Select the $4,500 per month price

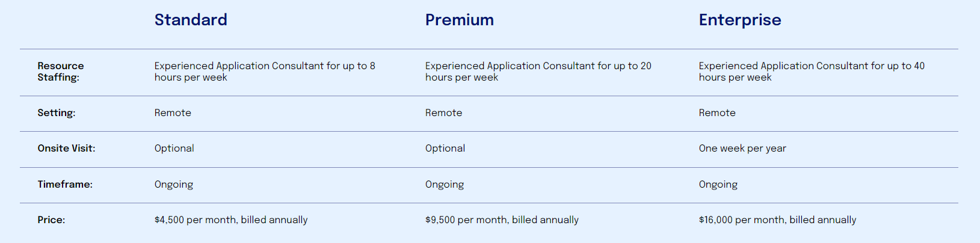pos(230,220)
